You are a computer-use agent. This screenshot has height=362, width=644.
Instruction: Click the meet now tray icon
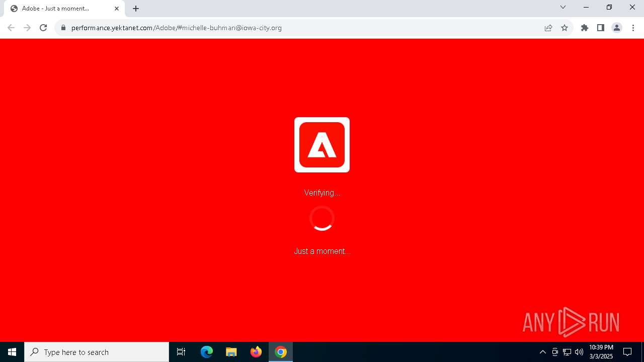click(x=555, y=352)
